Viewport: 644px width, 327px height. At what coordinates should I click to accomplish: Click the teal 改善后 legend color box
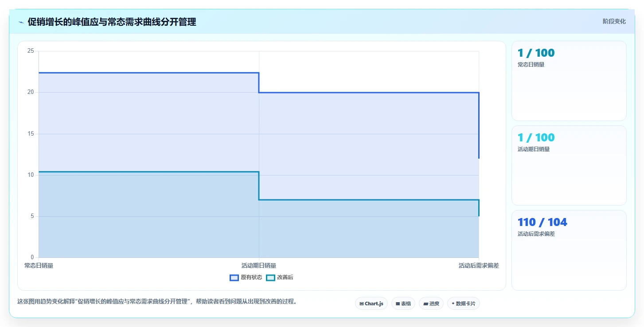270,278
